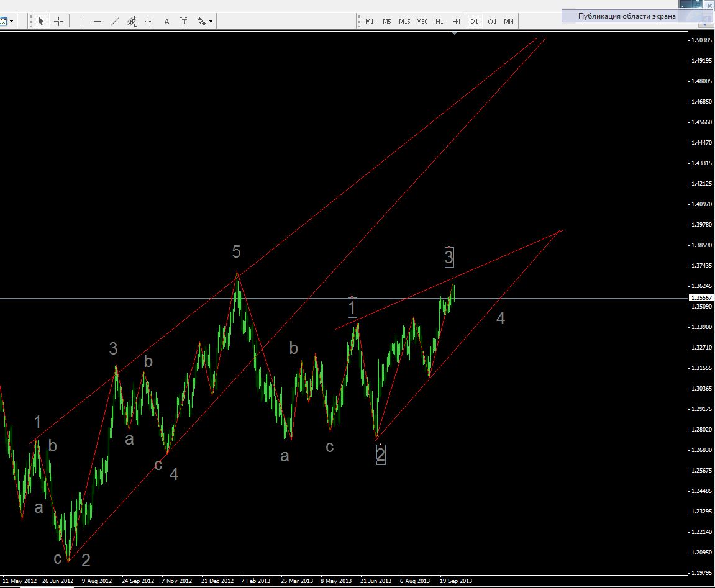Image resolution: width=715 pixels, height=588 pixels.
Task: Choose the Vertical Line drawing tool
Action: [x=80, y=21]
